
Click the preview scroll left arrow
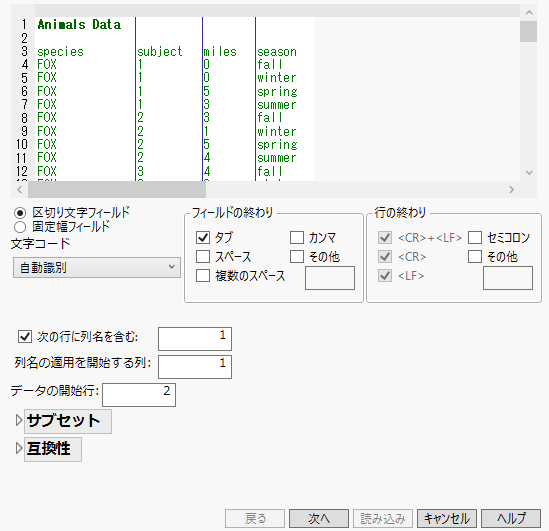pos(20,190)
